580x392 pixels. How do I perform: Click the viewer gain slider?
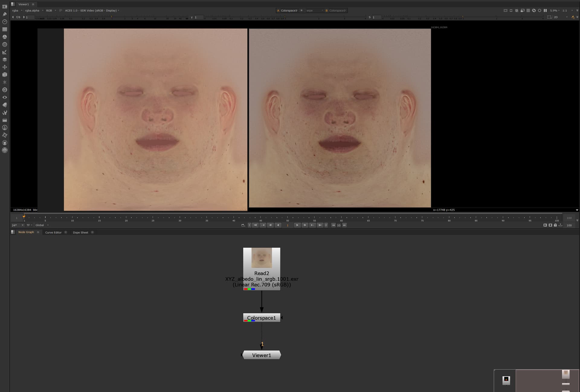click(x=112, y=17)
